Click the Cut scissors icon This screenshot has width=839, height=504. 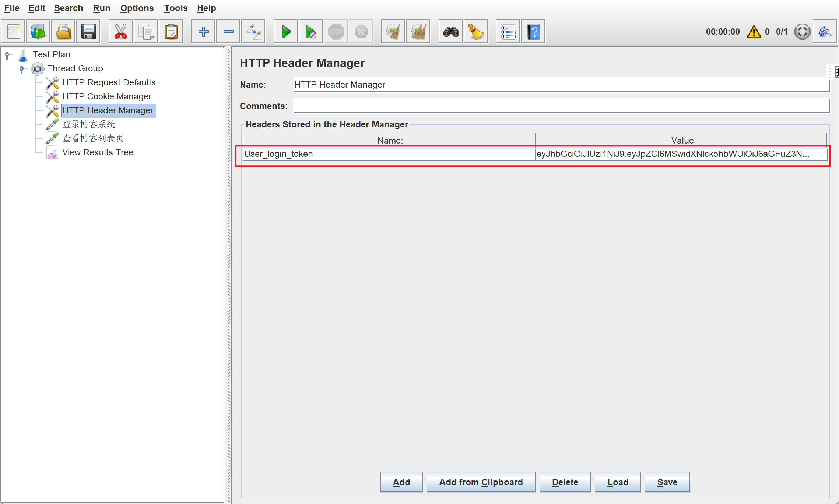point(120,32)
